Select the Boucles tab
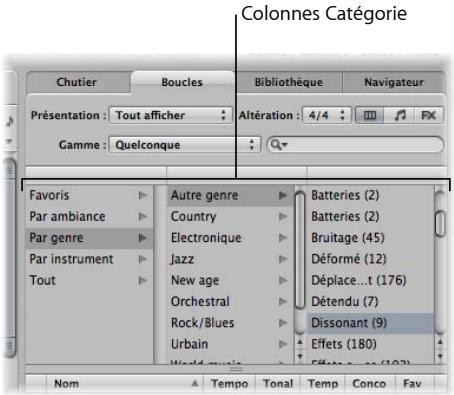The image size is (454, 395). click(182, 82)
